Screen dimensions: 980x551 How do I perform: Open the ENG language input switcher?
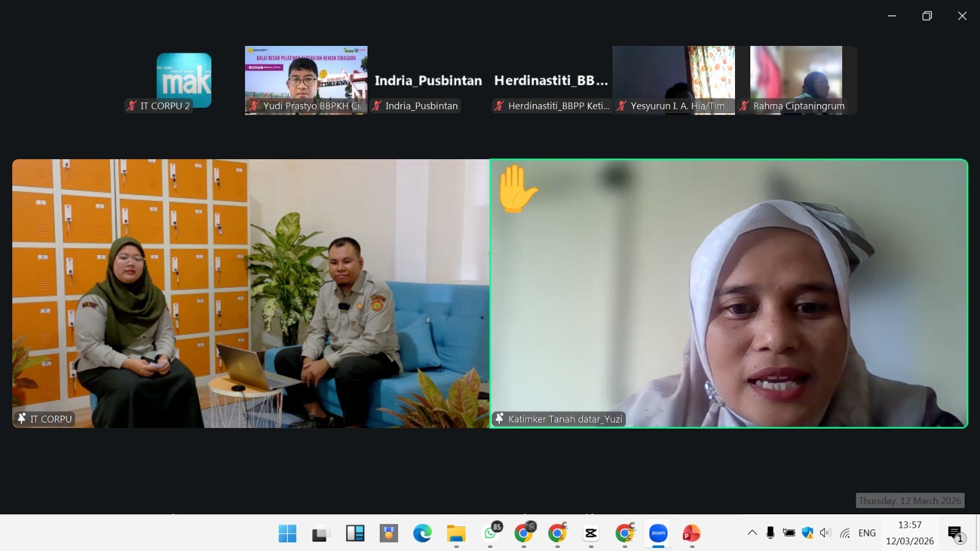(867, 533)
